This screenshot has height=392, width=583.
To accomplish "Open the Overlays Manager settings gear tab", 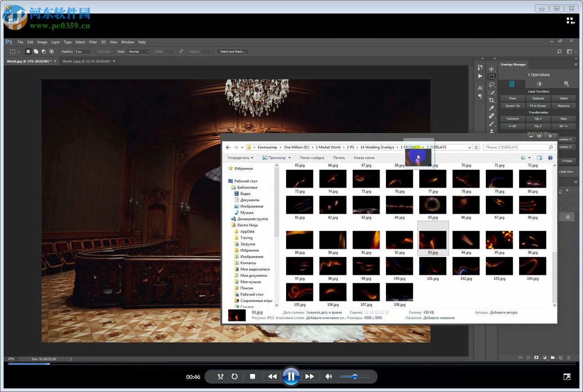I will [566, 84].
